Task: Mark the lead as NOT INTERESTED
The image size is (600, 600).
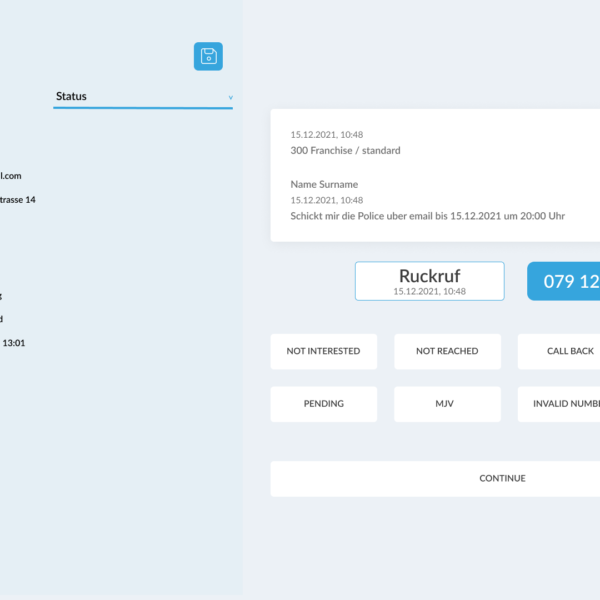Action: click(x=323, y=351)
